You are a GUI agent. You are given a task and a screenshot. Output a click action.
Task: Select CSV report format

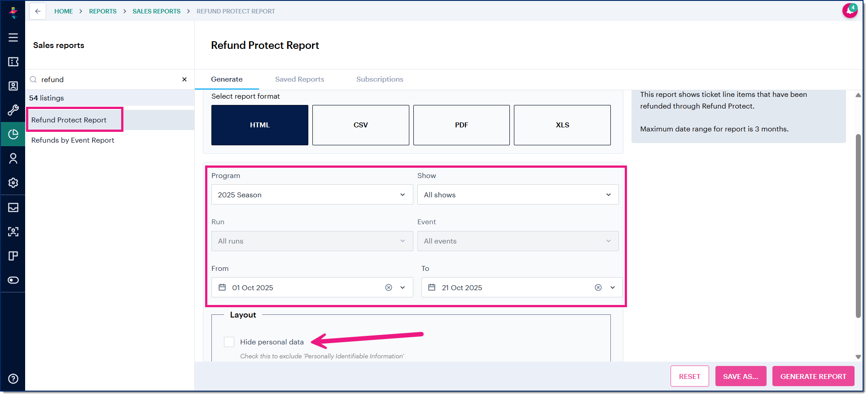361,125
